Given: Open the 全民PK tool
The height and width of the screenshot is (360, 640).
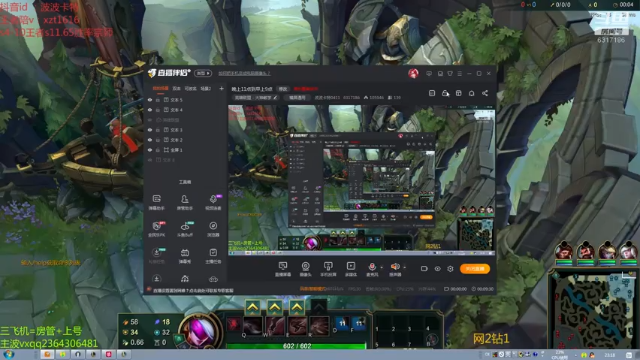Looking at the screenshot, I should click(157, 229).
